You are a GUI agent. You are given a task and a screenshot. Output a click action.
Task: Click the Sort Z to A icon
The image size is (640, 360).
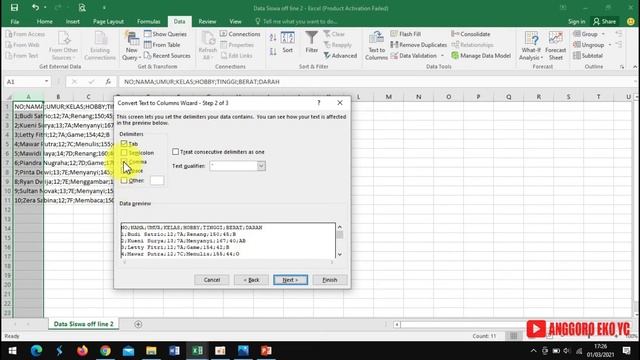273,51
